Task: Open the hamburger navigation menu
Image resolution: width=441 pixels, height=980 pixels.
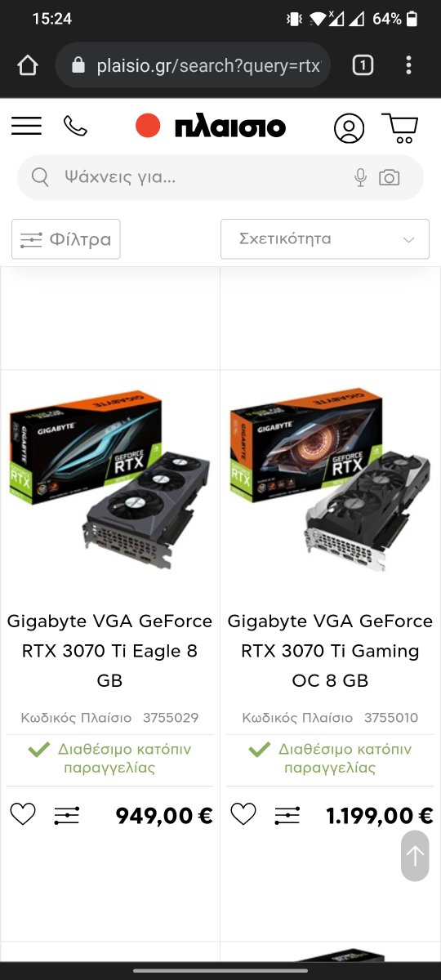Action: coord(26,126)
